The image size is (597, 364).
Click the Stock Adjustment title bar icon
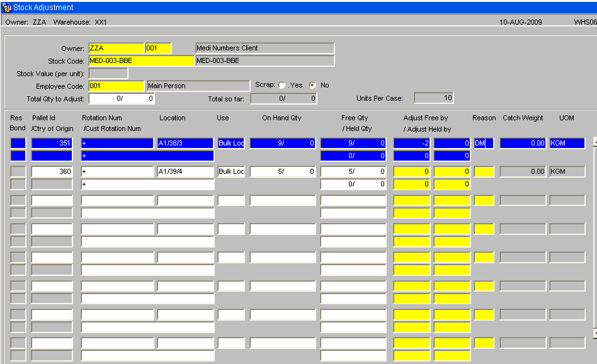(6, 7)
